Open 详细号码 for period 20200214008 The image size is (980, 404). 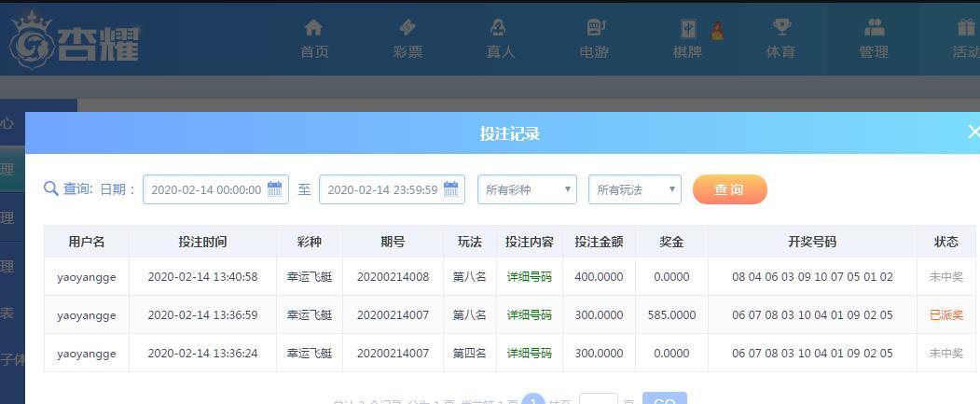coord(529,277)
